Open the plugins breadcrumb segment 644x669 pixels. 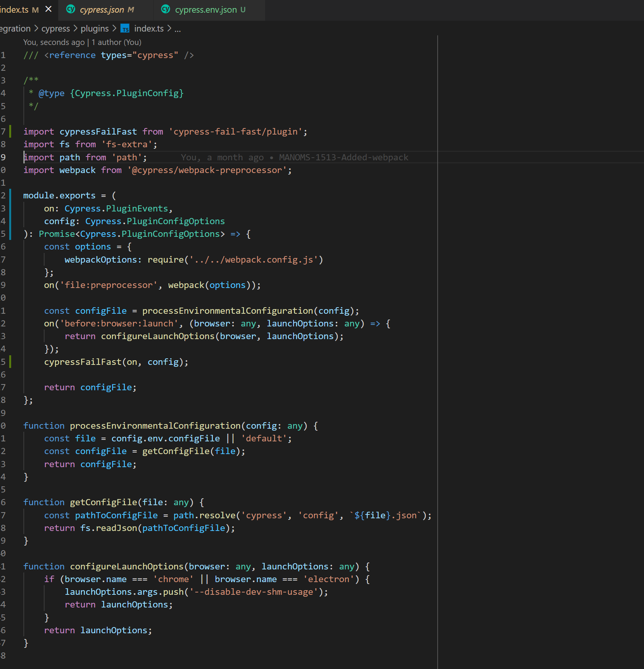95,29
